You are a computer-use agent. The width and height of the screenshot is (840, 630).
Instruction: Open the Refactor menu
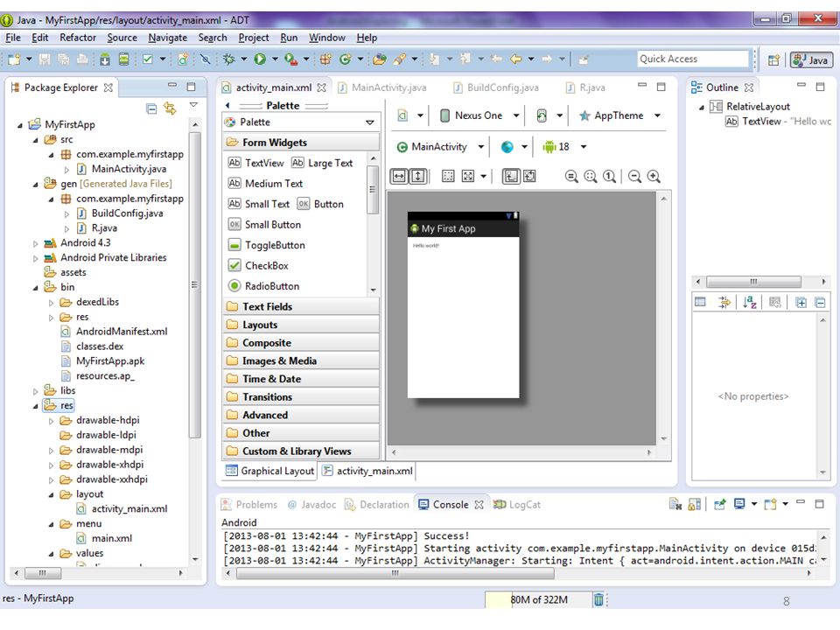pyautogui.click(x=78, y=38)
